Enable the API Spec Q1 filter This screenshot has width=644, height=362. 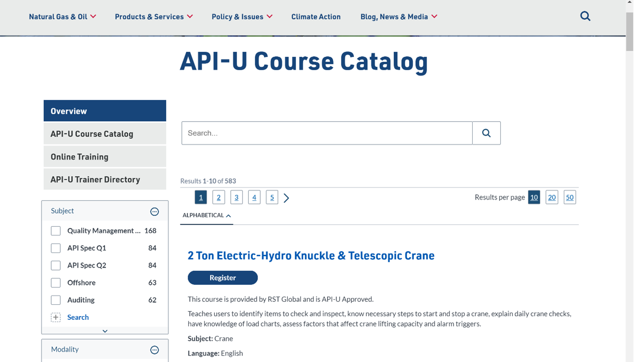(56, 248)
